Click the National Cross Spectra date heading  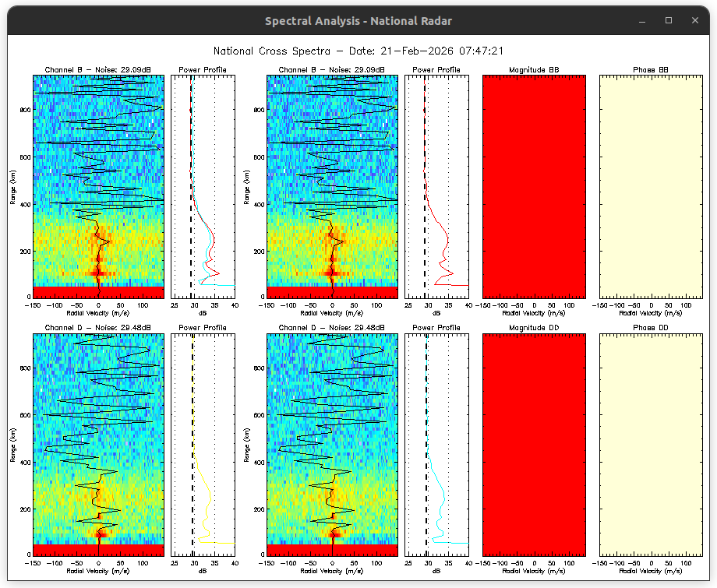pyautogui.click(x=358, y=51)
